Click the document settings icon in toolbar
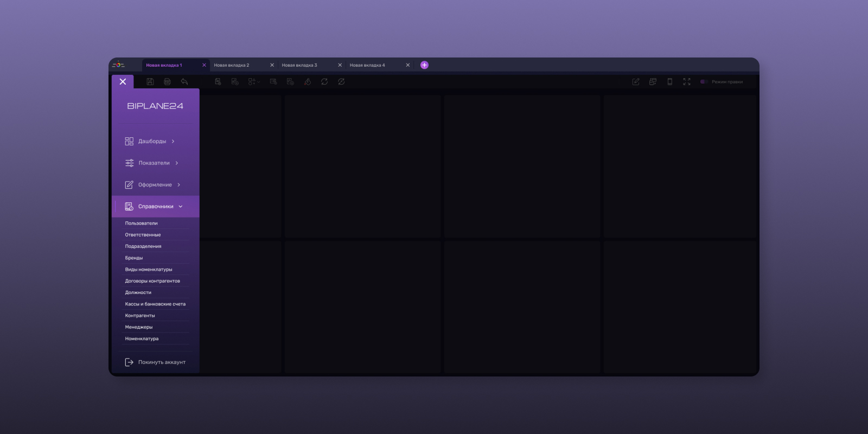 218,81
